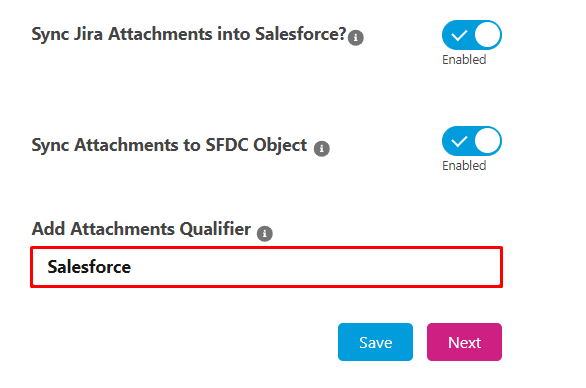The image size is (586, 388).
Task: Click white knob of SFDC Object switch
Action: pyautogui.click(x=487, y=141)
